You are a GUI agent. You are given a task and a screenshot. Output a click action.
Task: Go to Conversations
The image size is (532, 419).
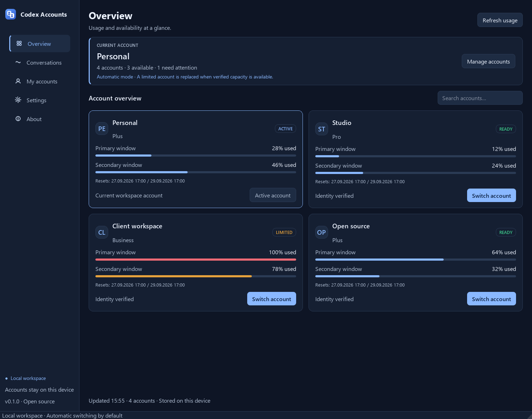pos(40,62)
